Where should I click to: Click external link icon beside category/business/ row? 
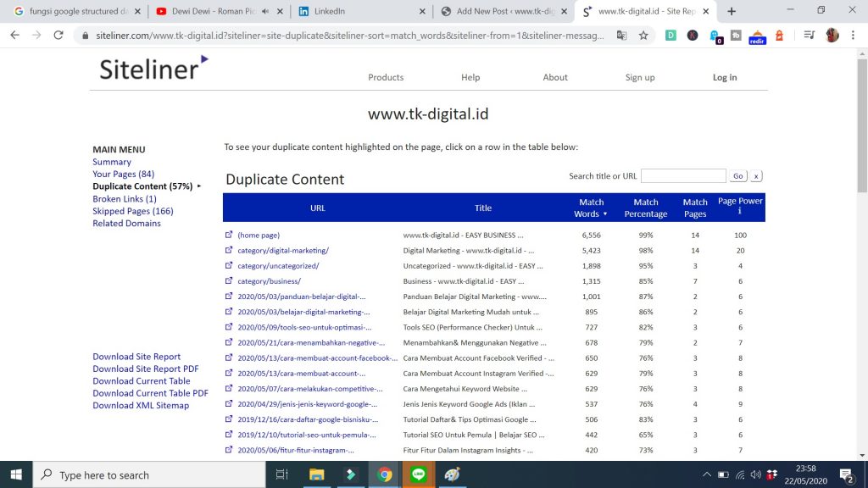point(229,280)
